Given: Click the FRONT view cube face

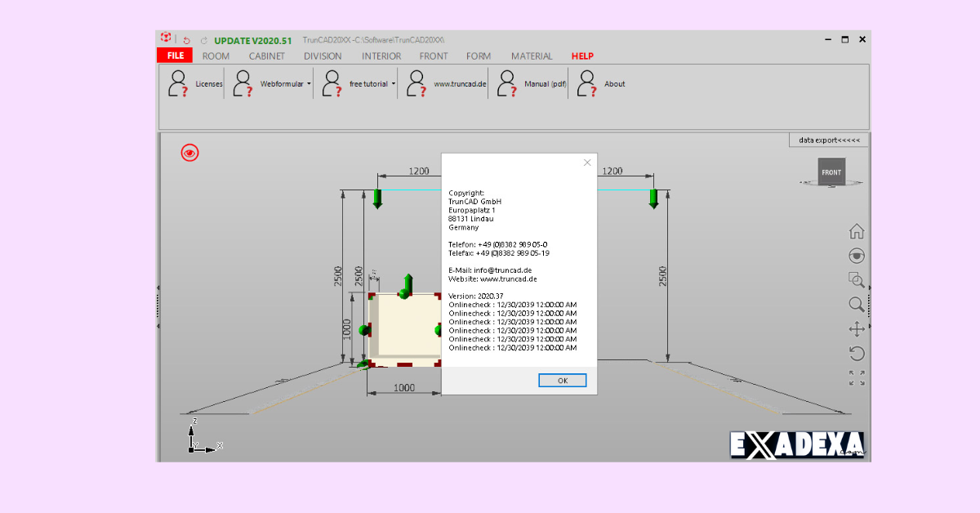Looking at the screenshot, I should (831, 172).
